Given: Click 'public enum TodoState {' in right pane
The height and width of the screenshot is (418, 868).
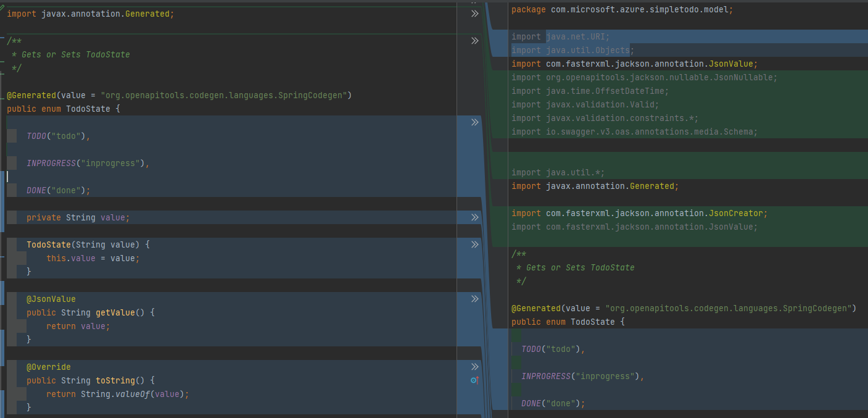Looking at the screenshot, I should (568, 322).
